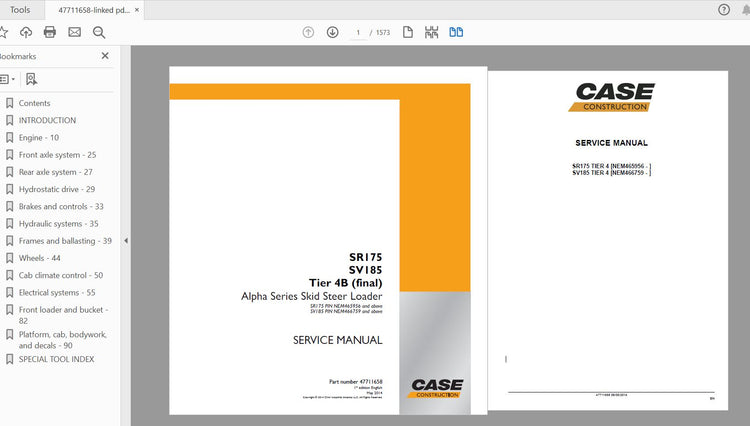Click the bookmark icon beside Wheels - 44
The width and height of the screenshot is (750, 426).
pos(9,258)
